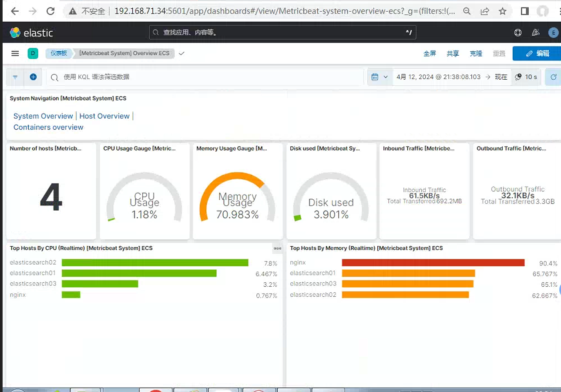
Task: Click the nginx red memory bar
Action: (433, 262)
